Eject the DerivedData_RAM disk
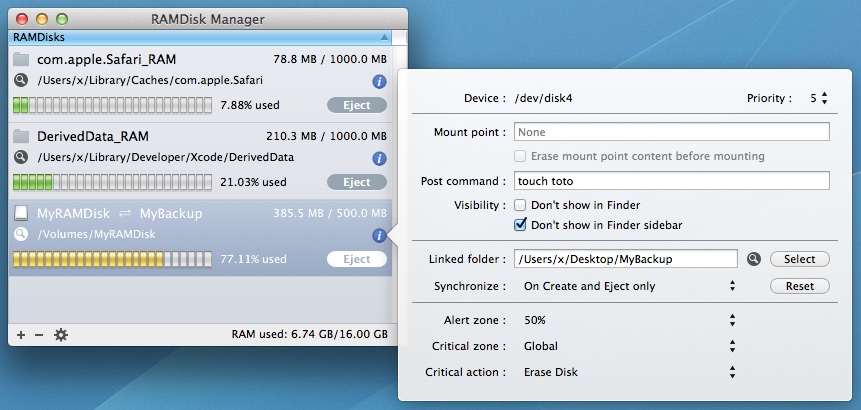The image size is (861, 410). 357,182
